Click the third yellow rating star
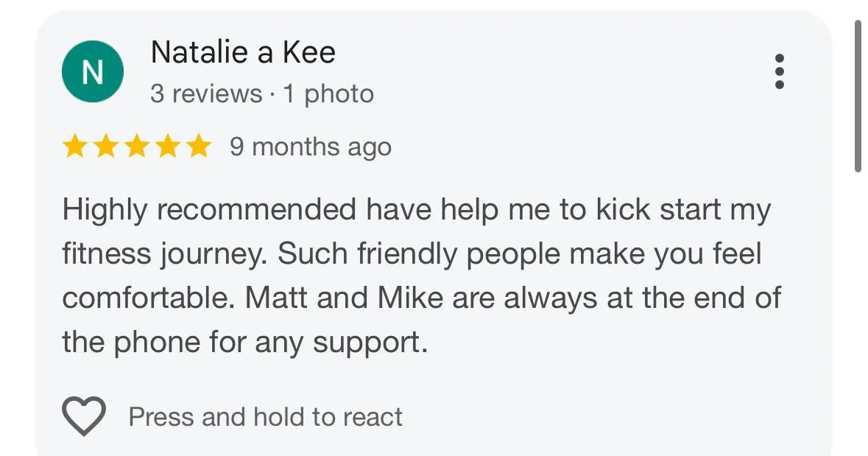The height and width of the screenshot is (456, 868). [136, 147]
